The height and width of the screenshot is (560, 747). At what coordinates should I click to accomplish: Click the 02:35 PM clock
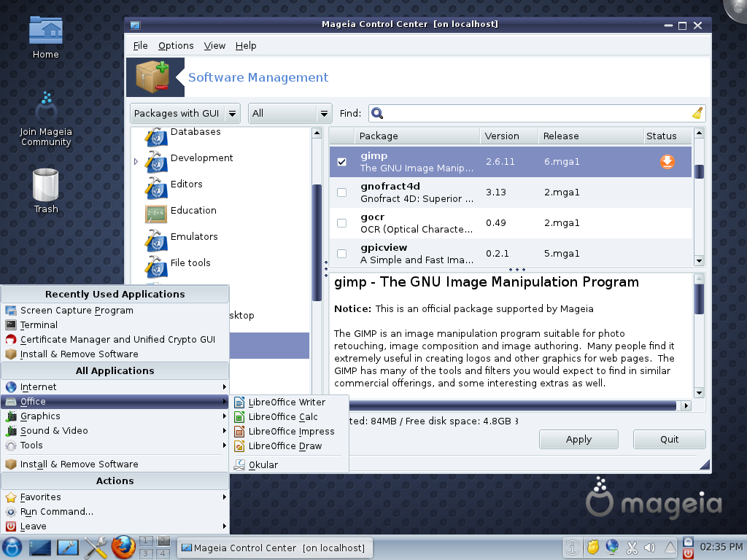point(721,547)
